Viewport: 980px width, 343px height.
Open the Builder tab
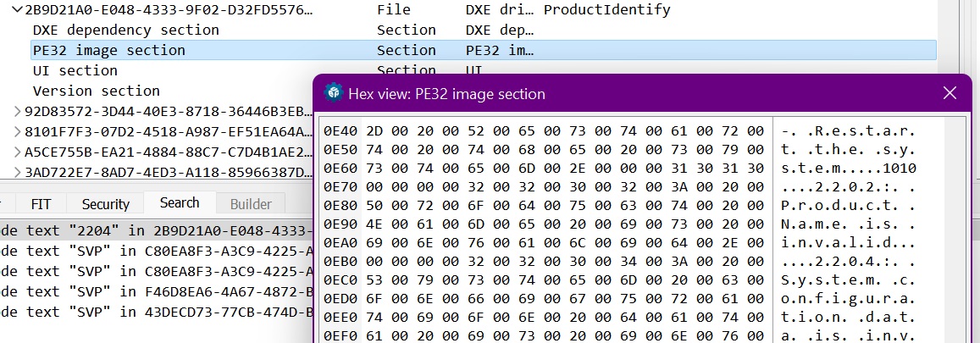pos(251,203)
